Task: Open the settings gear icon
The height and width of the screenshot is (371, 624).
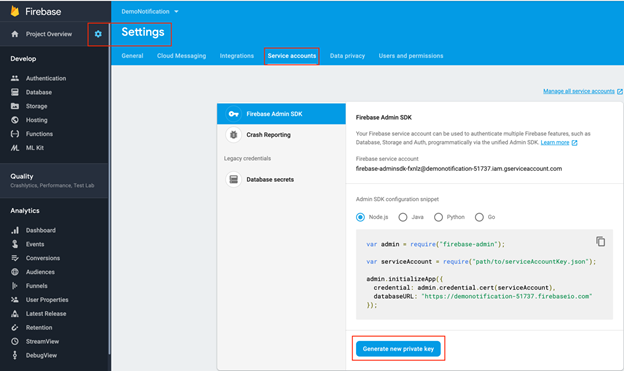Action: (x=98, y=34)
